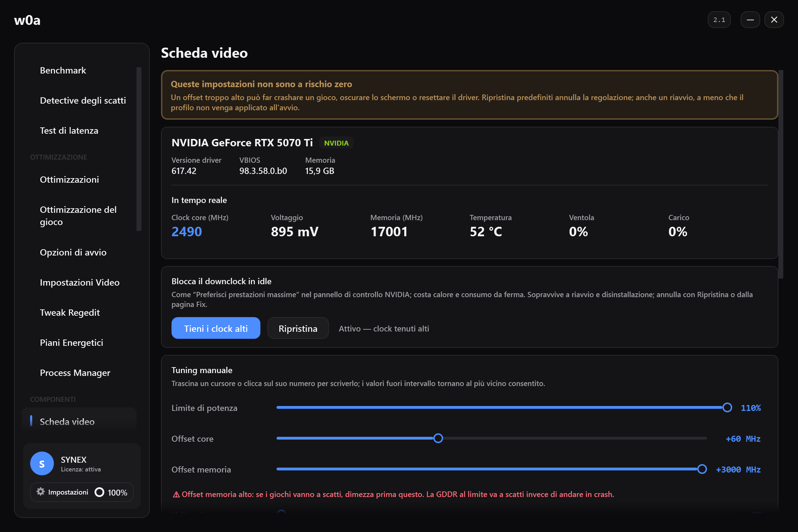Click the sidebar scrollbar
The image size is (798, 532).
pyautogui.click(x=139, y=149)
